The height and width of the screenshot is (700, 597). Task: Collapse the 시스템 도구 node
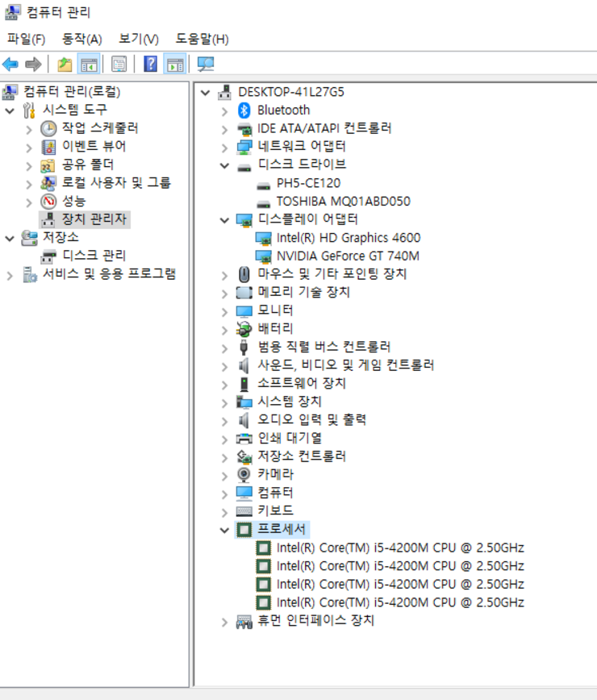(10, 110)
